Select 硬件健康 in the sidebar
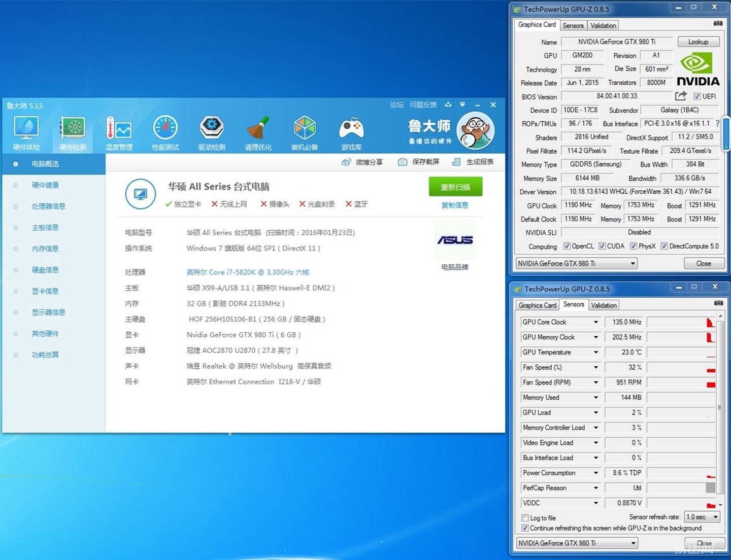The image size is (731, 560). (45, 185)
